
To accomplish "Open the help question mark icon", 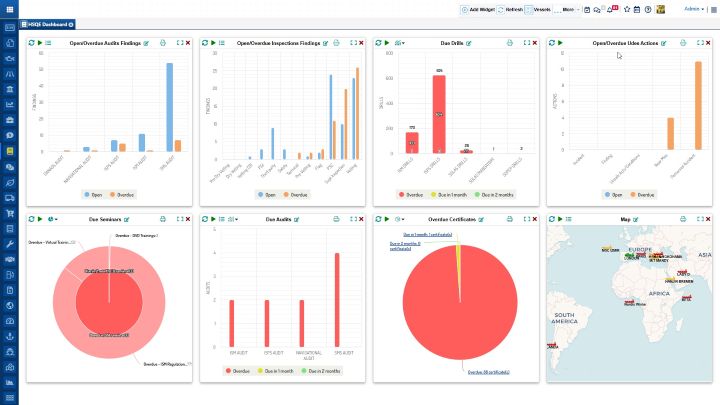I will point(648,9).
